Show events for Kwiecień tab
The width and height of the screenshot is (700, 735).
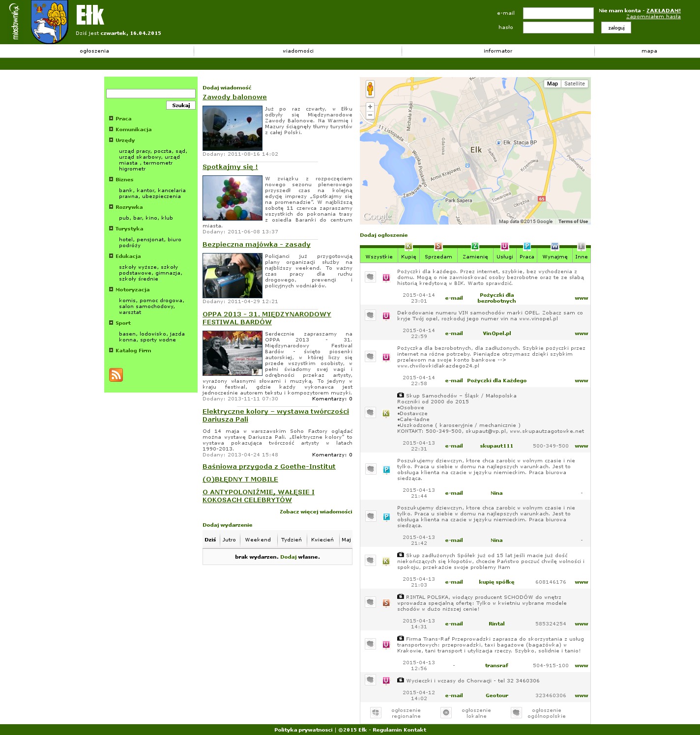pyautogui.click(x=322, y=540)
